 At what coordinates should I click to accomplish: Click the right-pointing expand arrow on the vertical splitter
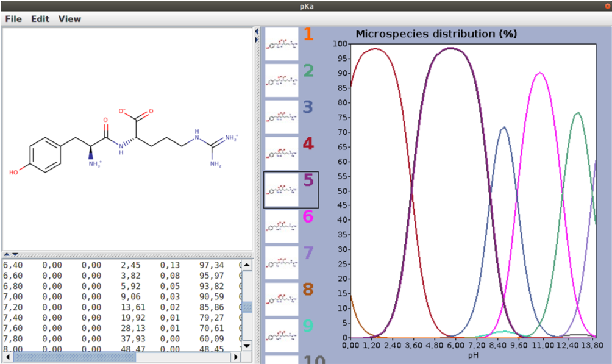257,40
